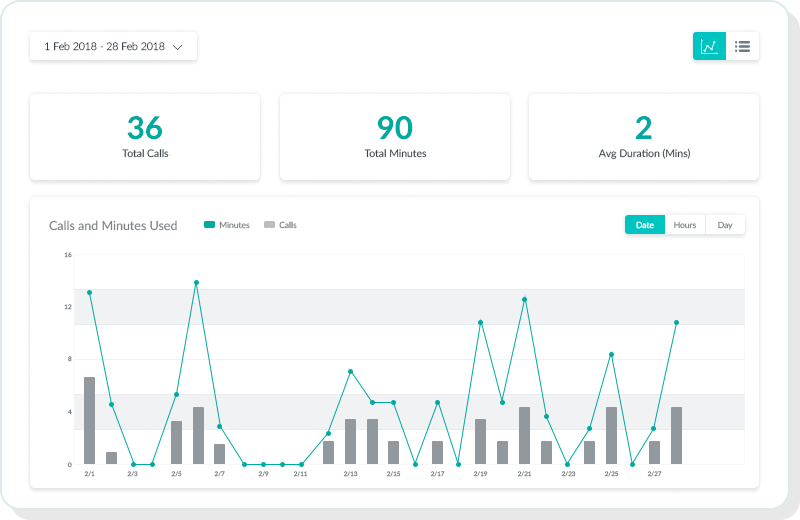Click the 90 Total Minutes card

[395, 137]
